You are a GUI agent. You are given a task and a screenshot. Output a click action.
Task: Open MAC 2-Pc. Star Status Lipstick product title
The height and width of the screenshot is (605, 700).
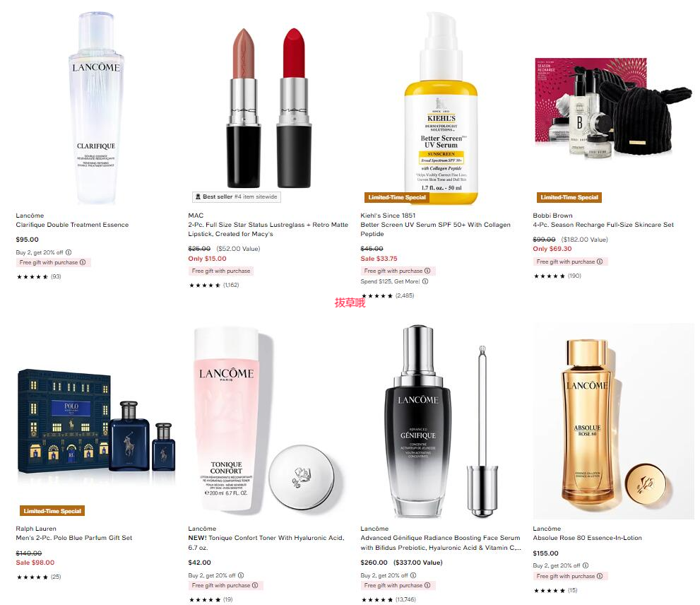(268, 229)
